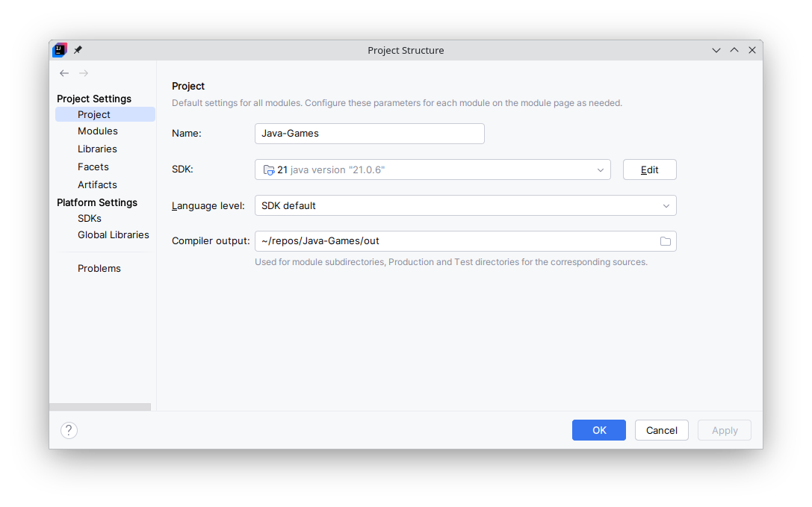Expand the Language level dropdown

[666, 206]
